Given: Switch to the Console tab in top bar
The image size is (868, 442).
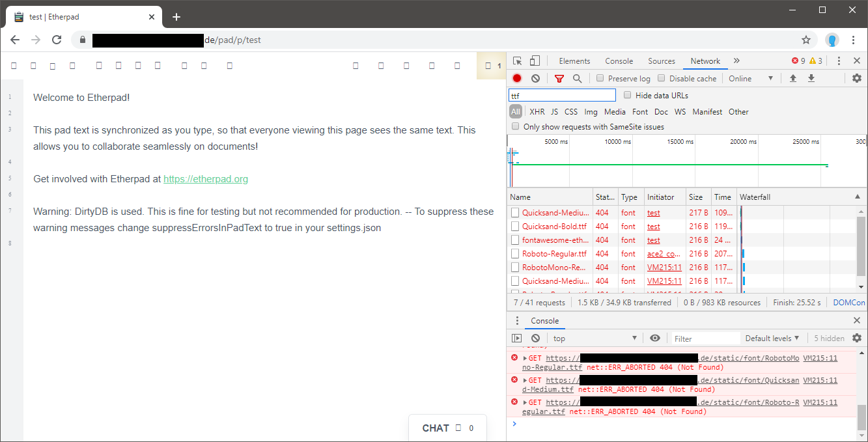Looking at the screenshot, I should click(619, 61).
